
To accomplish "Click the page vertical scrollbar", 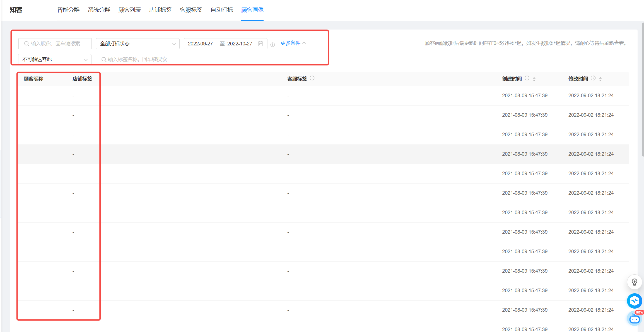I will (x=643, y=89).
